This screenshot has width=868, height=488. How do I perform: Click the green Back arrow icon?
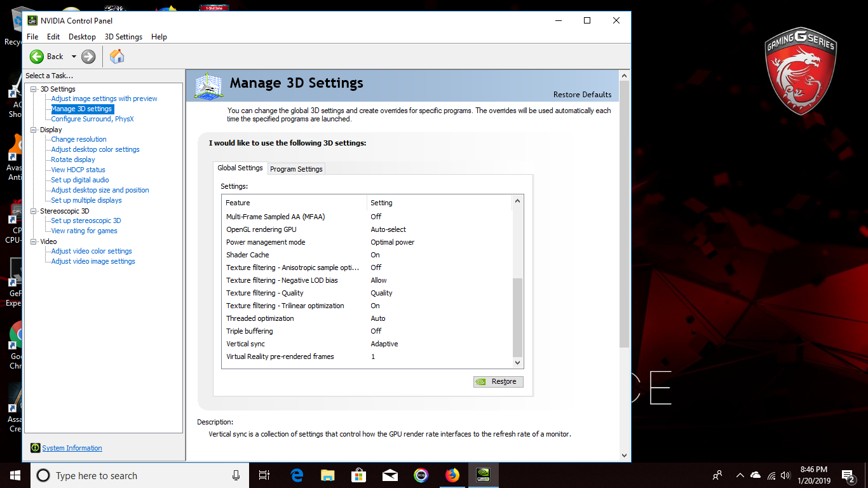point(37,57)
